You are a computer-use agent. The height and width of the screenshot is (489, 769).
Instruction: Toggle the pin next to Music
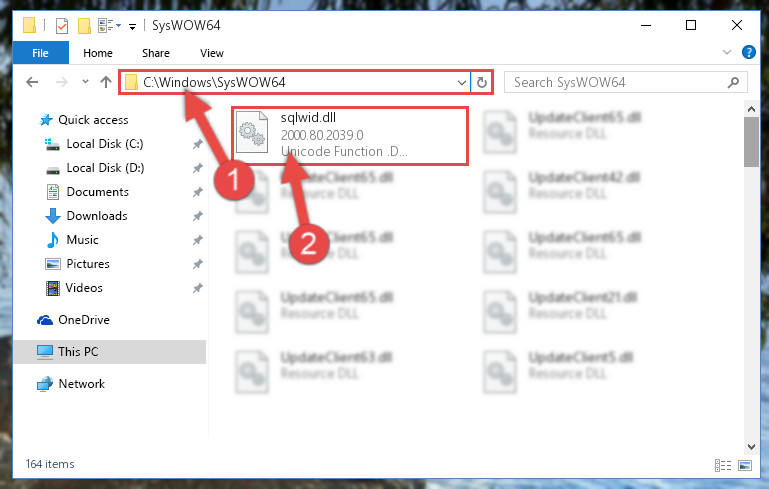197,240
